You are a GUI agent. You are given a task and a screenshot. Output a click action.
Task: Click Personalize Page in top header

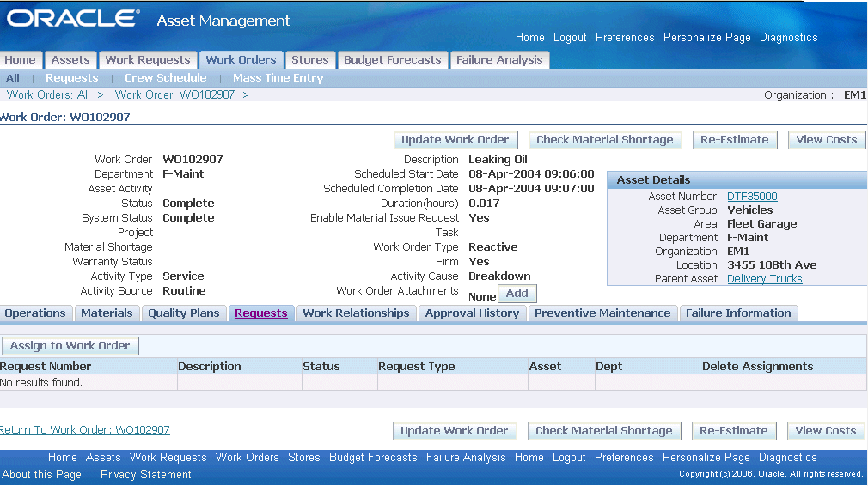(707, 37)
